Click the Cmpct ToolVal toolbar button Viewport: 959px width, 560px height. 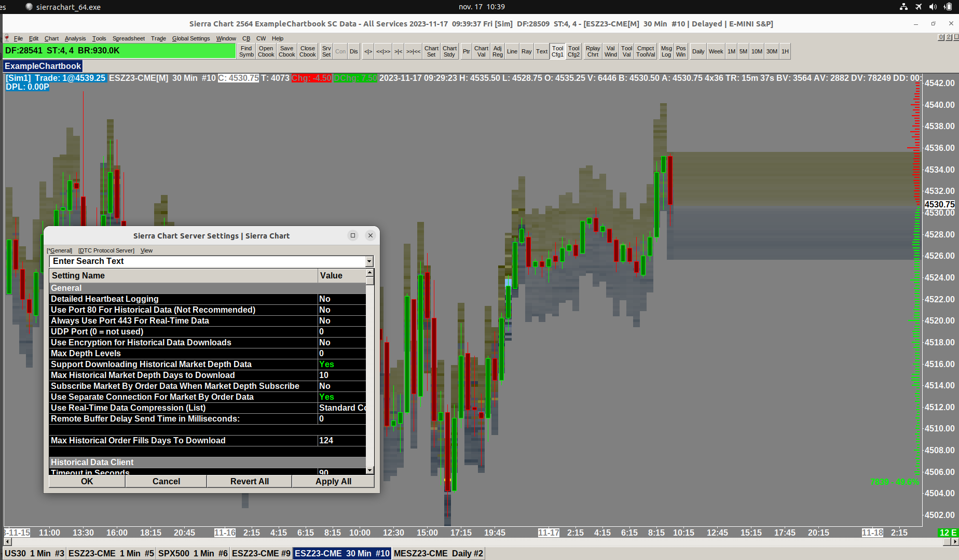(646, 51)
